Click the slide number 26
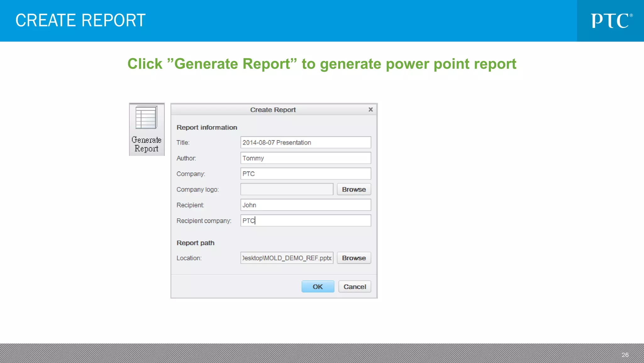This screenshot has height=363, width=644. pos(625,355)
